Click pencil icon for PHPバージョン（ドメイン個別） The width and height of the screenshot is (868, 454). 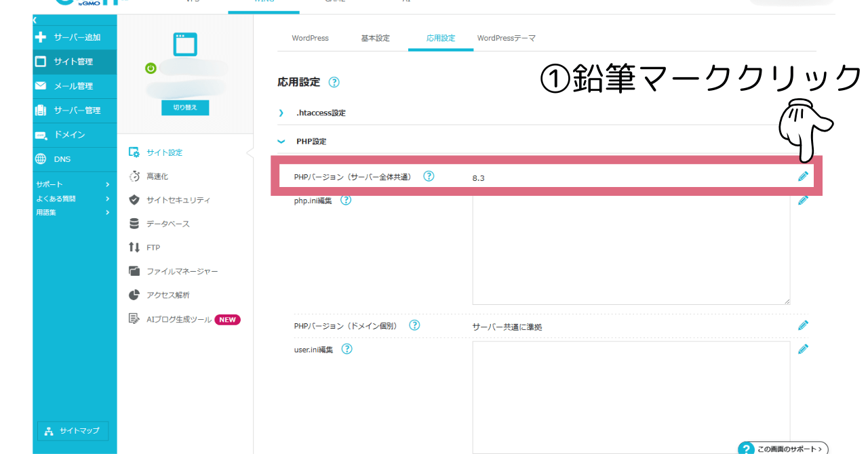click(x=803, y=325)
